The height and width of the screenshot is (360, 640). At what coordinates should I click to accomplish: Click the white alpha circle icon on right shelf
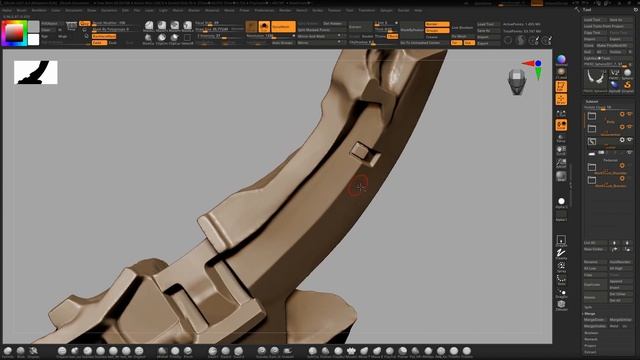click(x=561, y=201)
